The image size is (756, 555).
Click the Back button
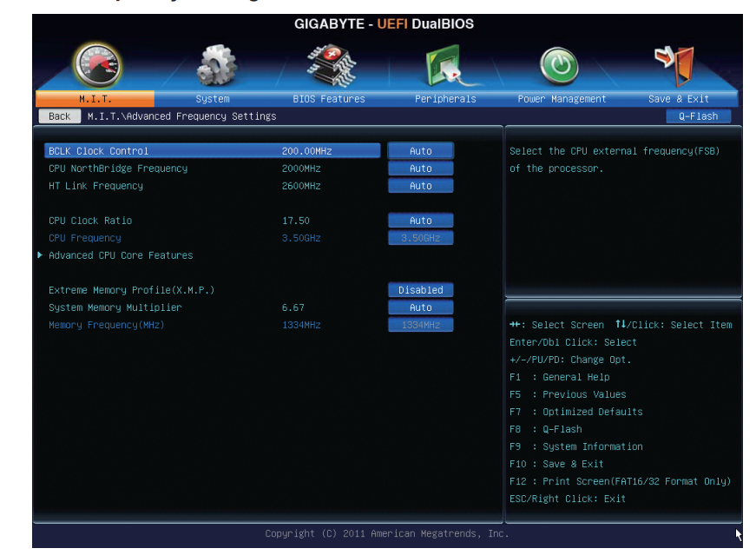[x=59, y=116]
